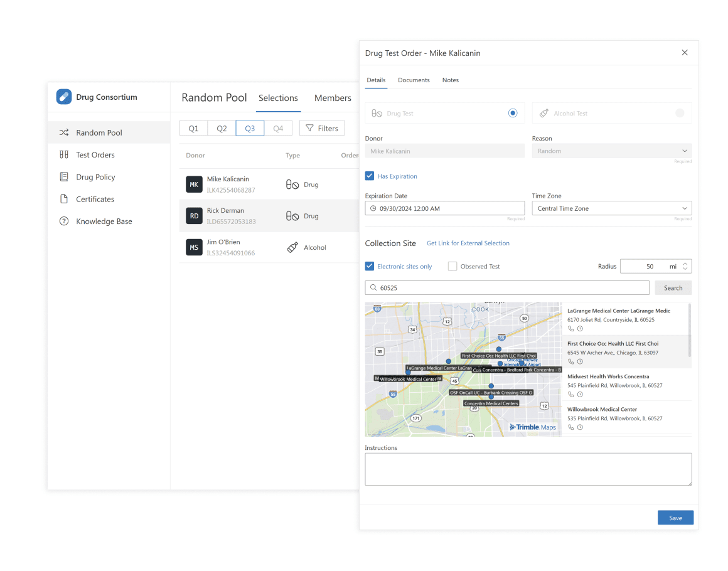This screenshot has width=728, height=571.
Task: Click the Drug Policy document icon
Action: 63,177
